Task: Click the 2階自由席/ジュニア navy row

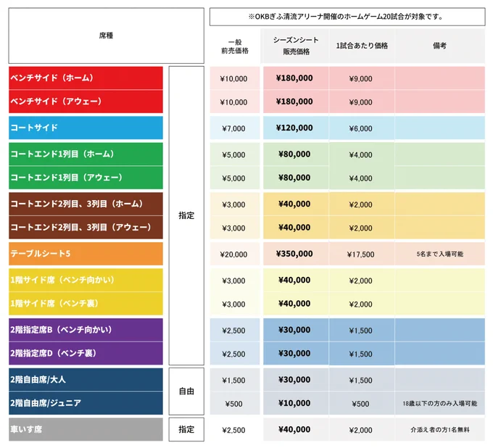Action: [x=86, y=403]
